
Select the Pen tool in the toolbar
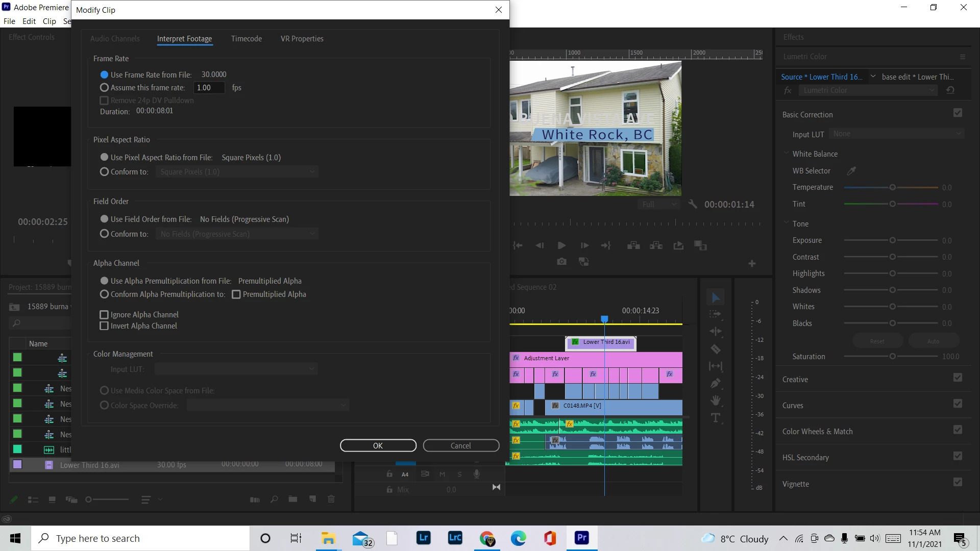pos(716,383)
